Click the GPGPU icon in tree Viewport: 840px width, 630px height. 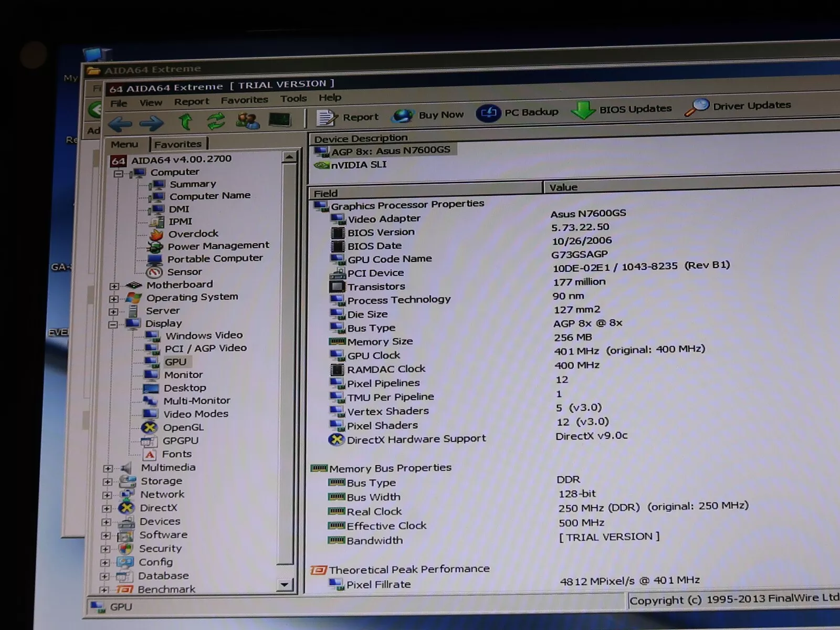pyautogui.click(x=149, y=442)
